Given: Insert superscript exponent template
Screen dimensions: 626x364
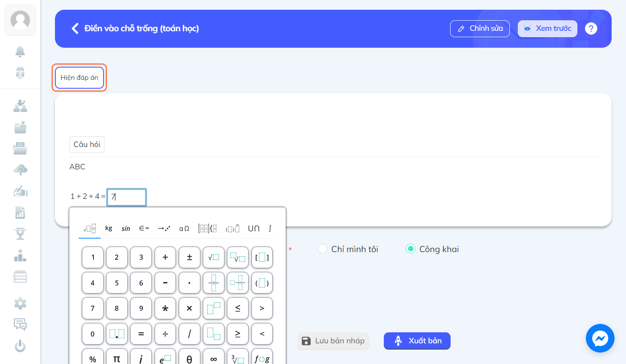Looking at the screenshot, I should click(213, 308).
